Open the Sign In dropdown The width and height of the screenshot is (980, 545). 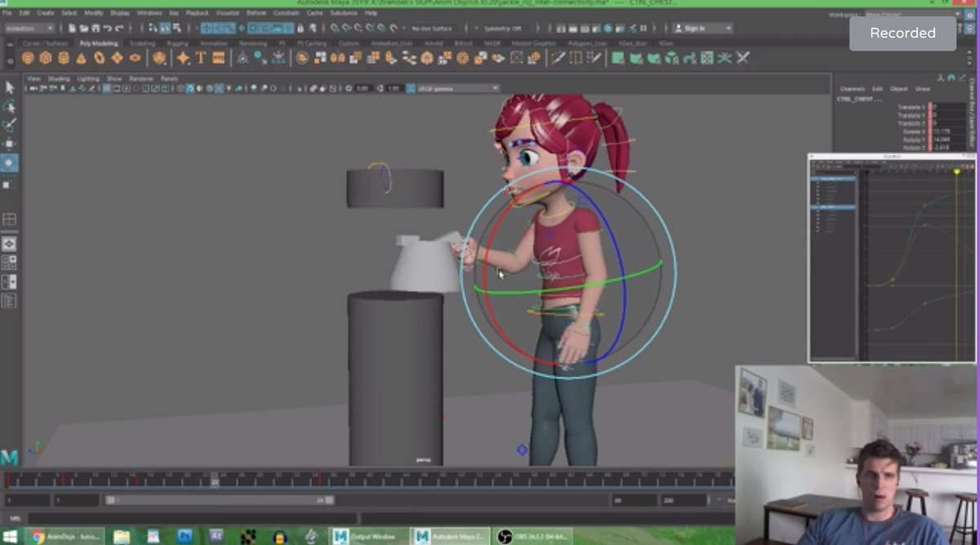702,29
